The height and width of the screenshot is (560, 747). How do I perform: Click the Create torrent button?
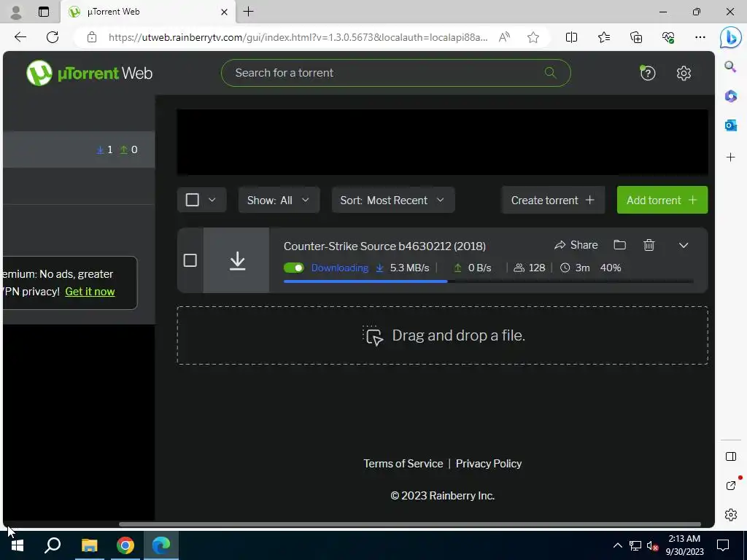[553, 200]
